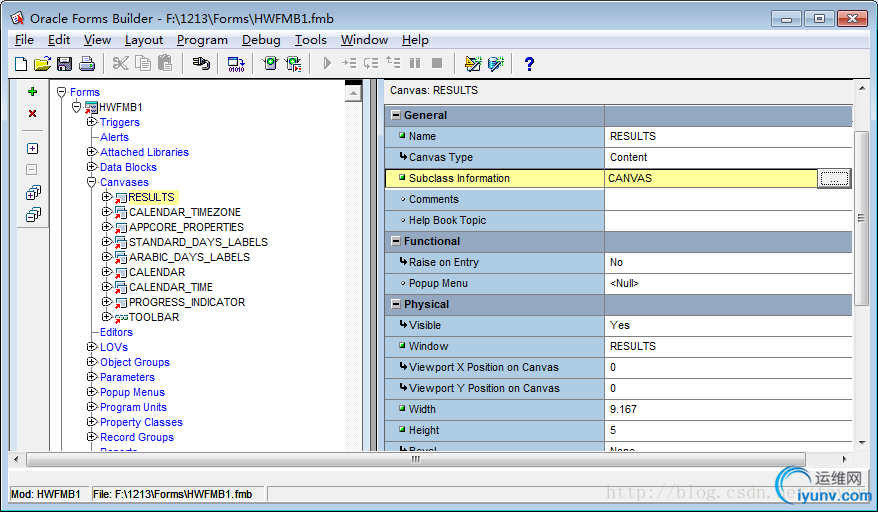
Task: Open the Layout menu
Action: coord(144,40)
